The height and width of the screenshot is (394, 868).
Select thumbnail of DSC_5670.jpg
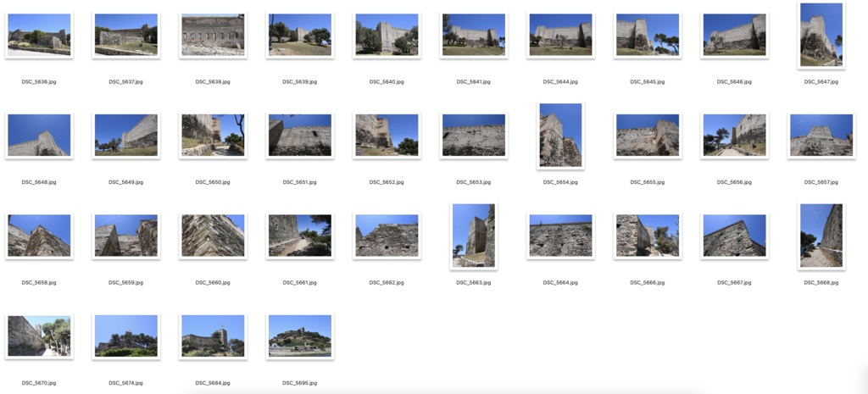[x=39, y=336]
